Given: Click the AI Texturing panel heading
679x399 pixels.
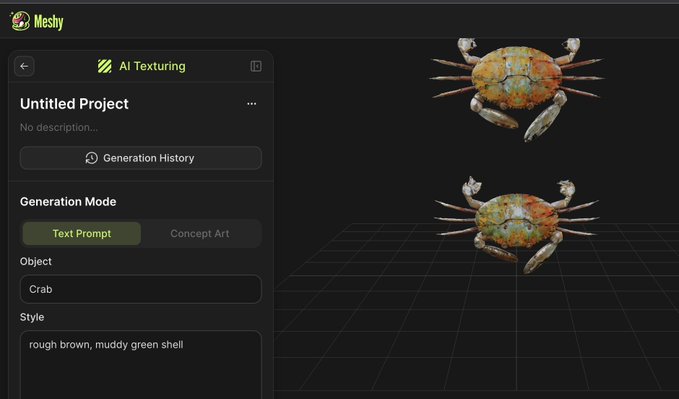Looking at the screenshot, I should pos(152,66).
